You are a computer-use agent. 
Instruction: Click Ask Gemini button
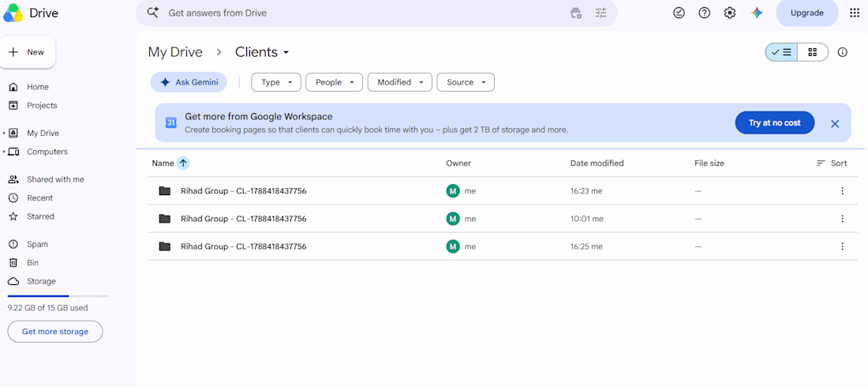click(189, 82)
